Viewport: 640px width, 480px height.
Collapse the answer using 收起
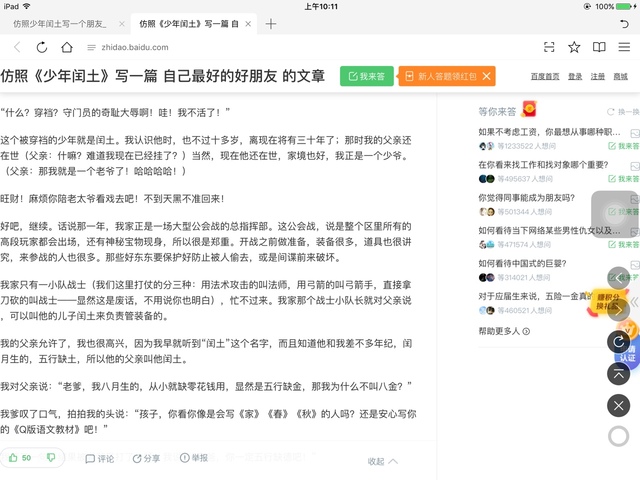pos(382,461)
